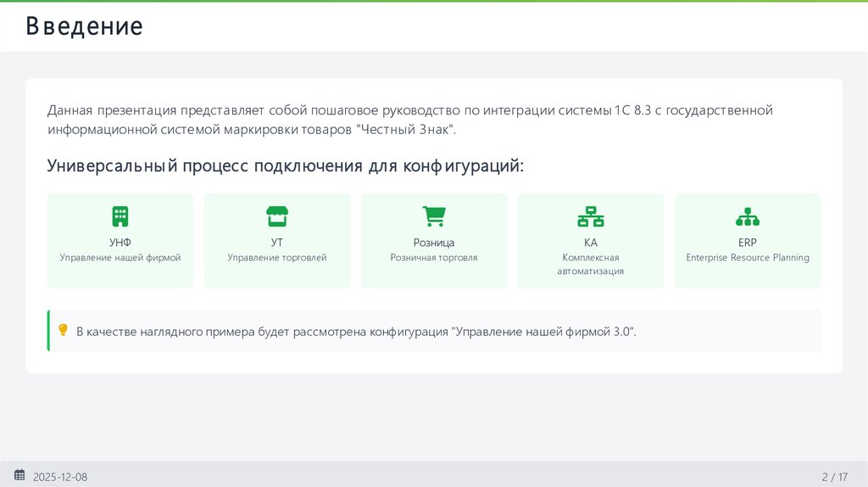Click the network icon above КА
The width and height of the screenshot is (868, 487).
(x=591, y=216)
